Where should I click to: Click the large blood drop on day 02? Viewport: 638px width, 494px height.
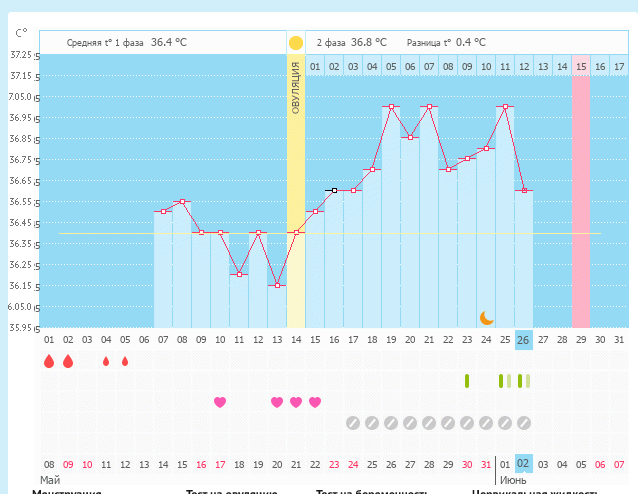point(68,361)
